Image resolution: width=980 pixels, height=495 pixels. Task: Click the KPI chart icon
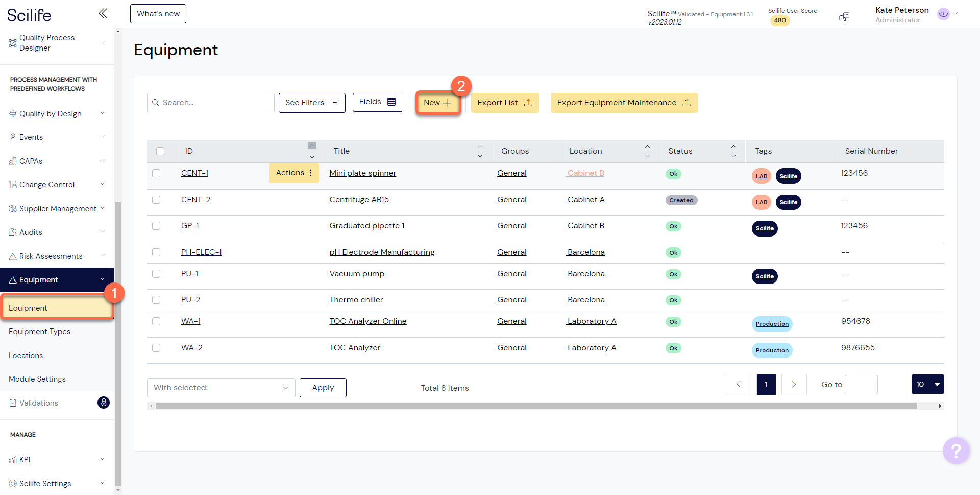tap(13, 459)
